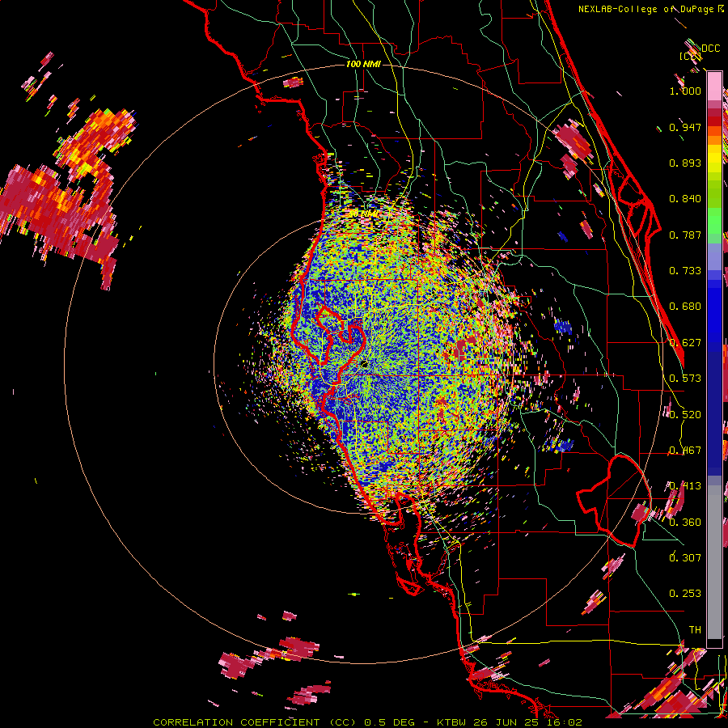Click the 100 NMI range ring label
This screenshot has height=728, width=728.
[363, 64]
